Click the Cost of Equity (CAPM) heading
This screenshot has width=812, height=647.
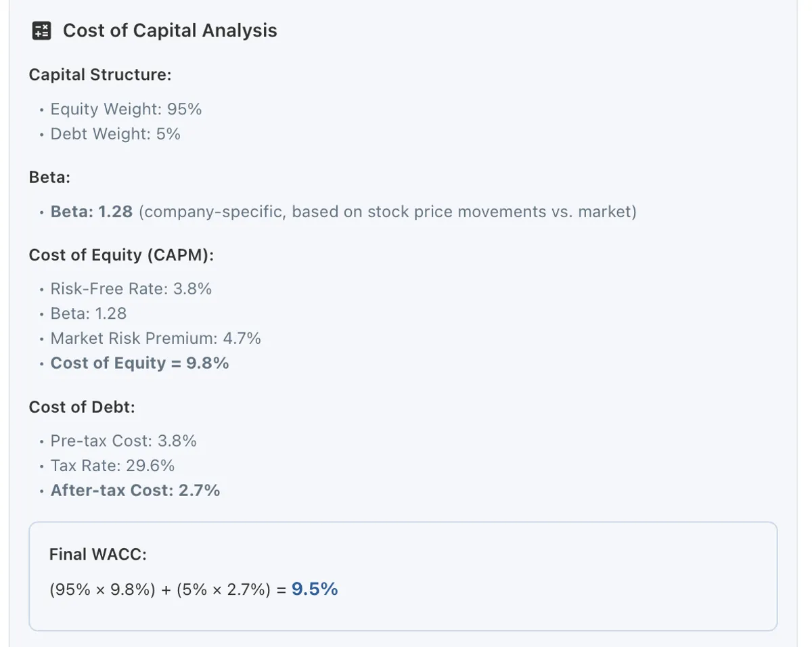[121, 255]
